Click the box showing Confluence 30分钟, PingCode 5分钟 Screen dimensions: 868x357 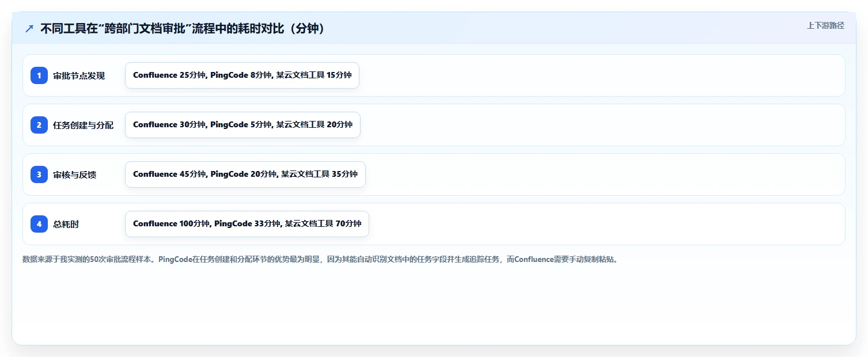(x=242, y=125)
